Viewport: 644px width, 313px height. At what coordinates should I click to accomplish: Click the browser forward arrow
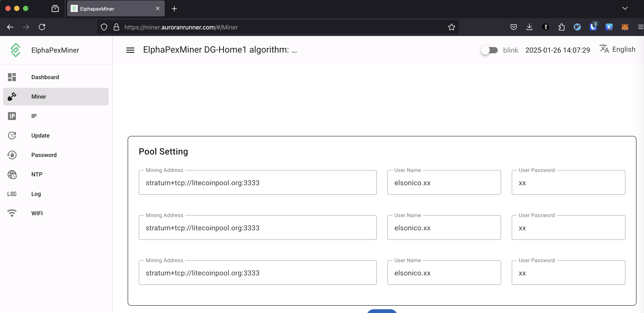(26, 27)
